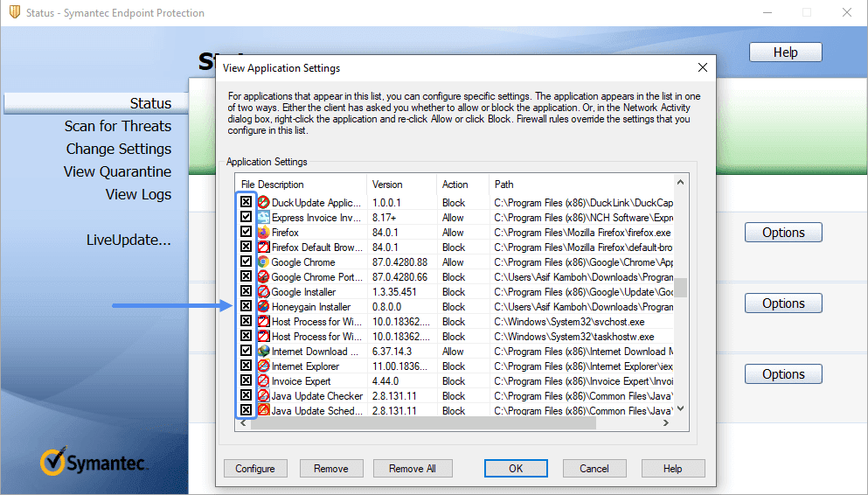
Task: Select the Firefox browser icon in Allow row
Action: [x=263, y=233]
